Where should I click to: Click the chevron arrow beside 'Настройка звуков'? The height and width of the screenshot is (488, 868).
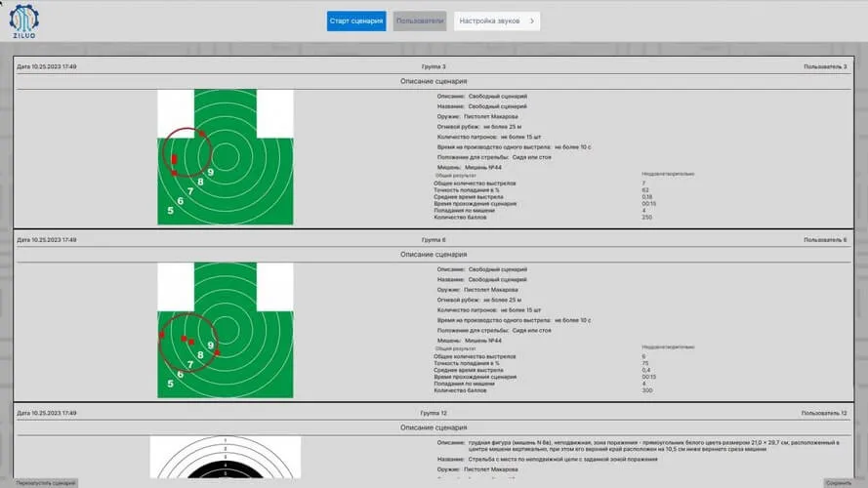coord(531,20)
